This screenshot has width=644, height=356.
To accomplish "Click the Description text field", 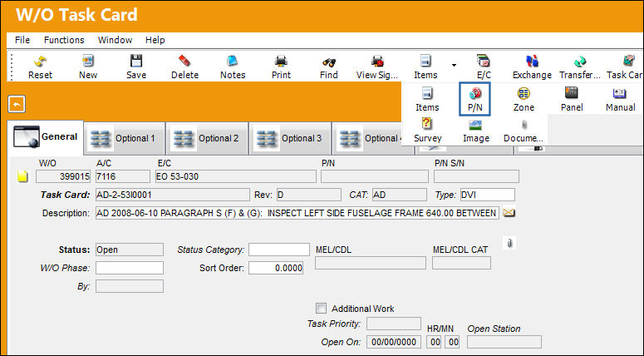I will 297,213.
